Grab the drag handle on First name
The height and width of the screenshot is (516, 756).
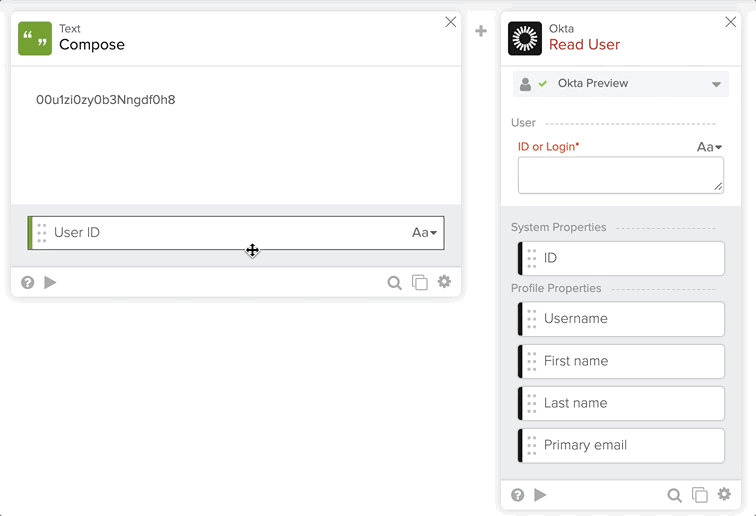point(531,361)
